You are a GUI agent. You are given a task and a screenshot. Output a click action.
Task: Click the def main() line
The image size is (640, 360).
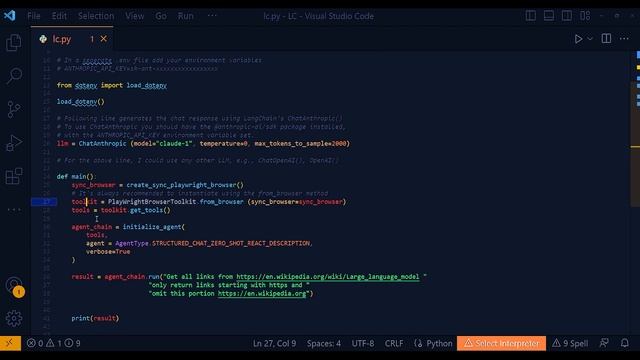pyautogui.click(x=76, y=177)
